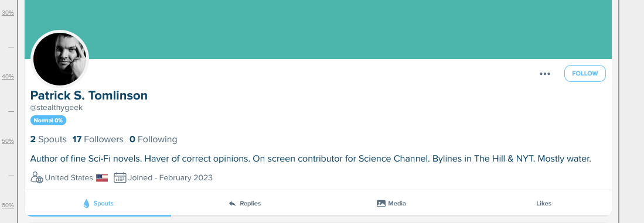
Task: Click the 2 Spouts count
Action: pos(49,139)
